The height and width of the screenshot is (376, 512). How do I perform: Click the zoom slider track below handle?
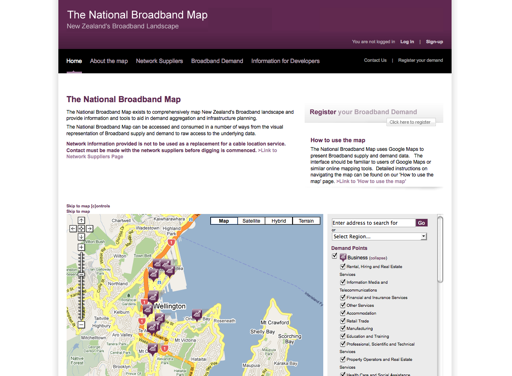point(81,298)
